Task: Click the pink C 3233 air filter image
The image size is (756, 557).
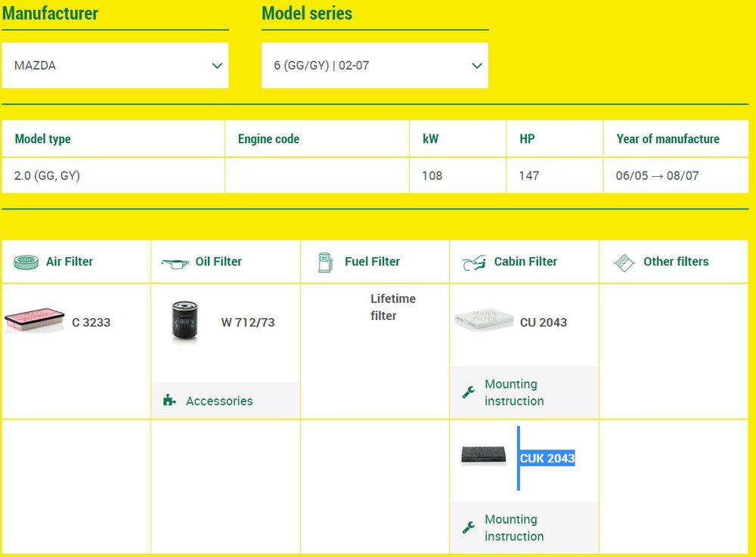Action: (x=34, y=320)
